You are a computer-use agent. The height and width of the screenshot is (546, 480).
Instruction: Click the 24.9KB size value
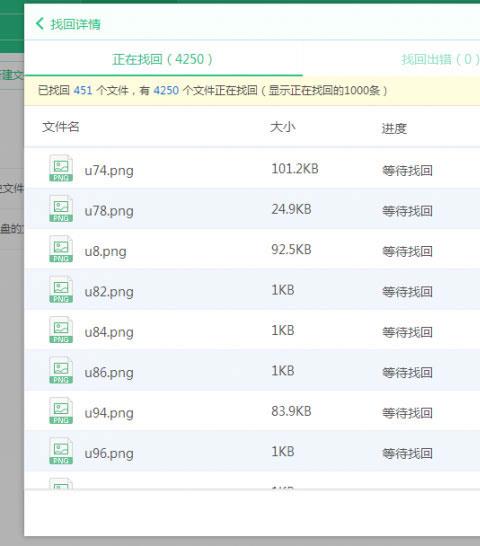(x=292, y=209)
